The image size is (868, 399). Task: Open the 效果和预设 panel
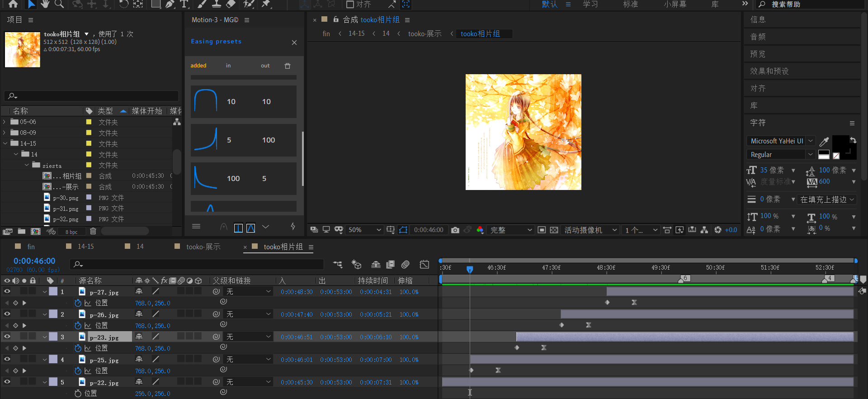769,71
